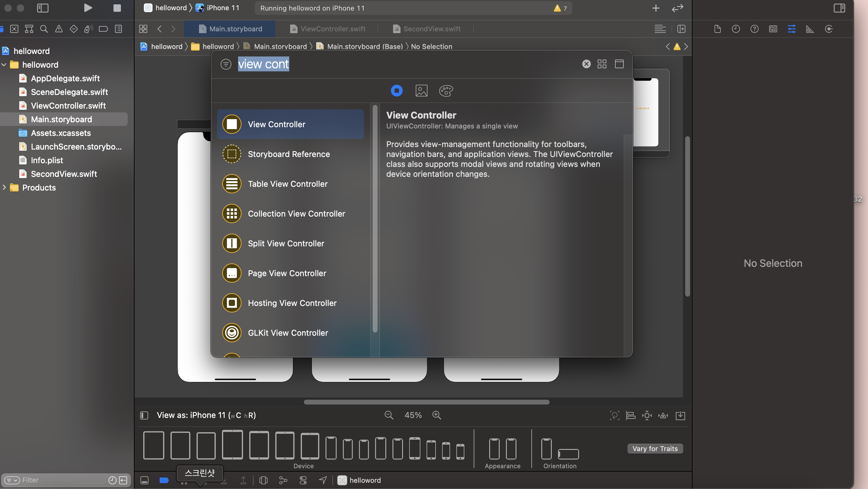
Task: Switch library to grid icon view
Action: point(602,64)
